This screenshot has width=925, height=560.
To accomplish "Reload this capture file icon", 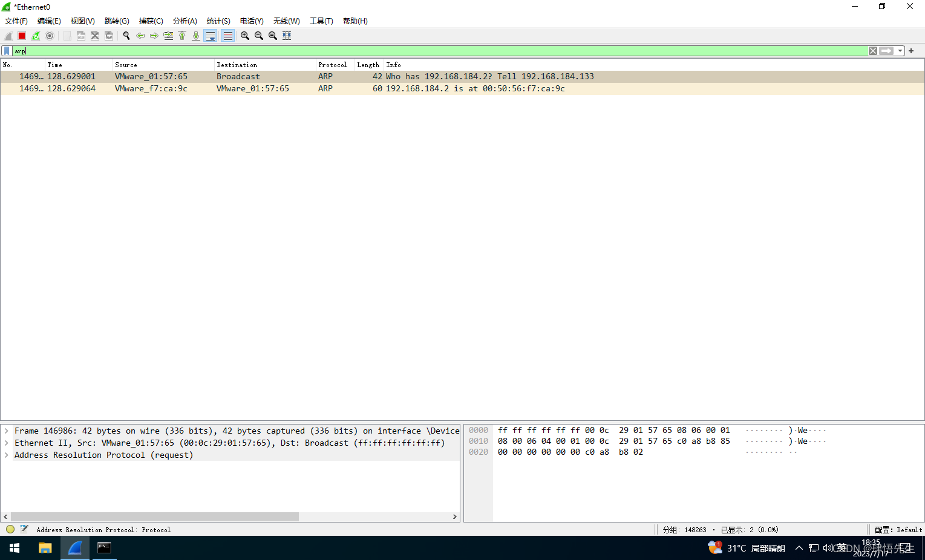I will pos(109,36).
